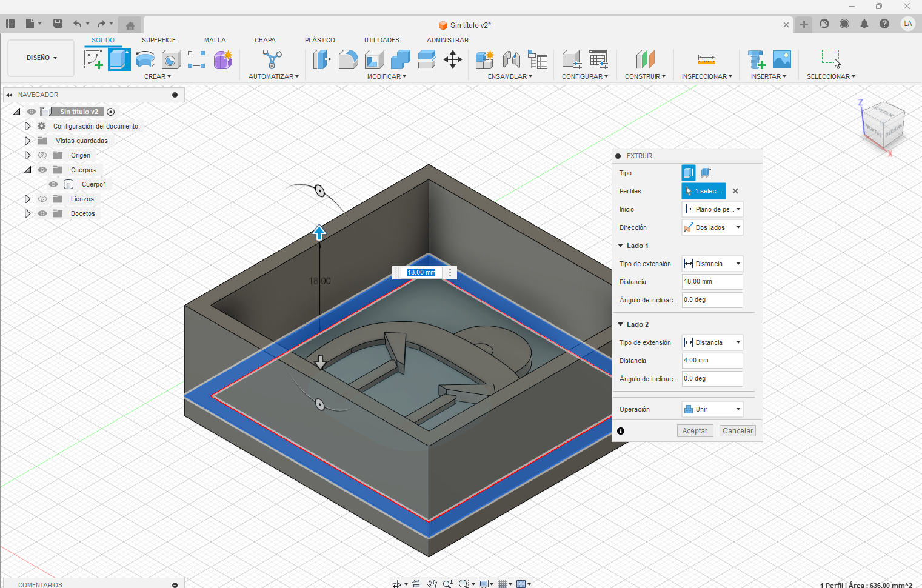This screenshot has height=588, width=922.
Task: Hide the Cuerpo1 body
Action: [x=53, y=184]
